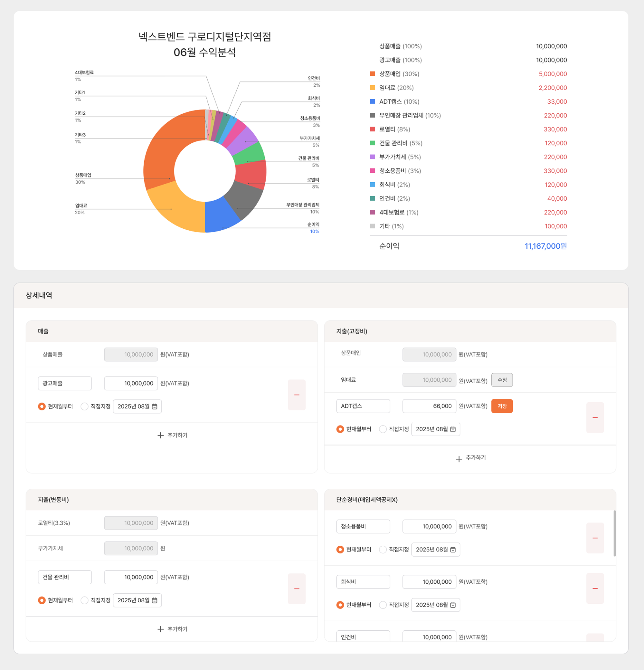This screenshot has height=670, width=644.
Task: Select 직접지정 radio for 광고매출
Action: 84,407
